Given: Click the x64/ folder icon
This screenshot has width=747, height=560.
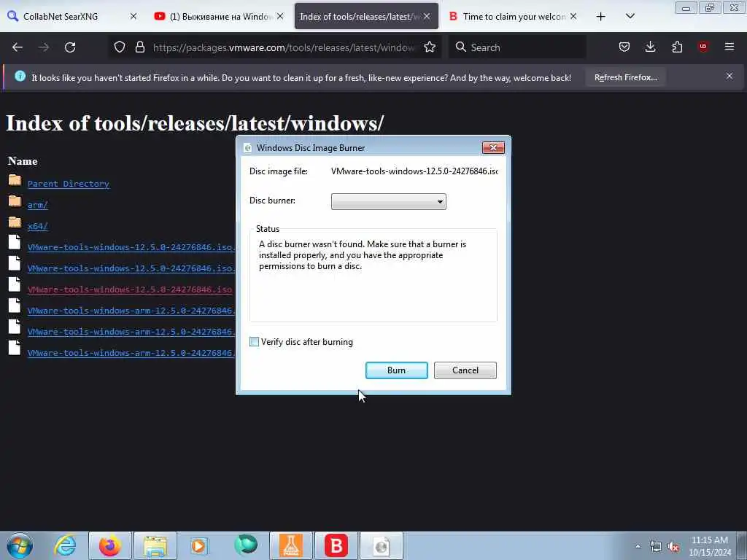Looking at the screenshot, I should [x=15, y=222].
